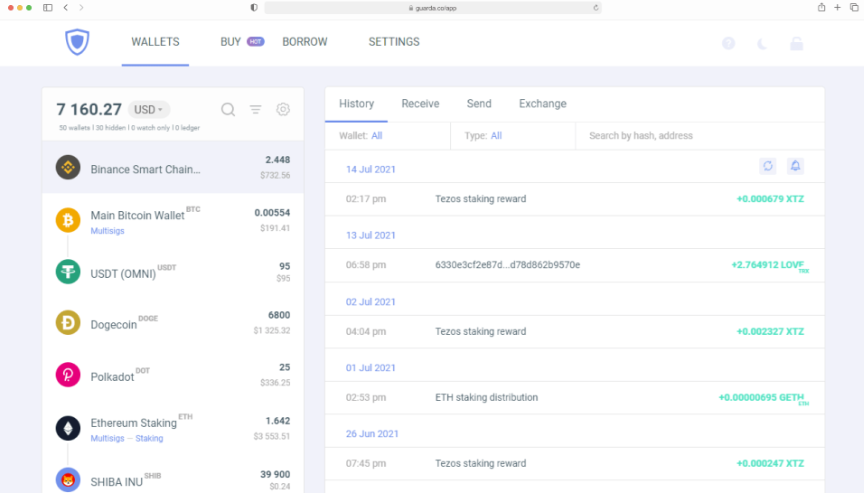Image resolution: width=864 pixels, height=495 pixels.
Task: Click the 01 Jul 2021 date header
Action: [x=371, y=368]
